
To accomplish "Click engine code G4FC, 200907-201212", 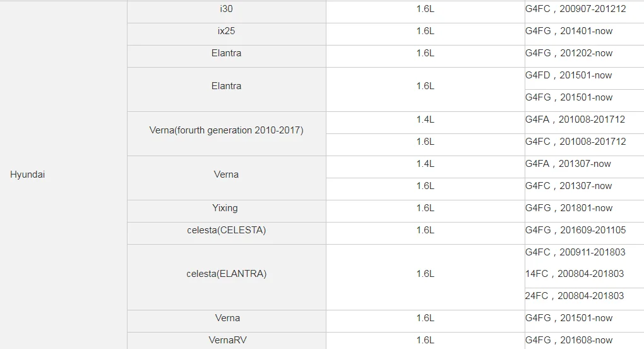I will pyautogui.click(x=575, y=9).
